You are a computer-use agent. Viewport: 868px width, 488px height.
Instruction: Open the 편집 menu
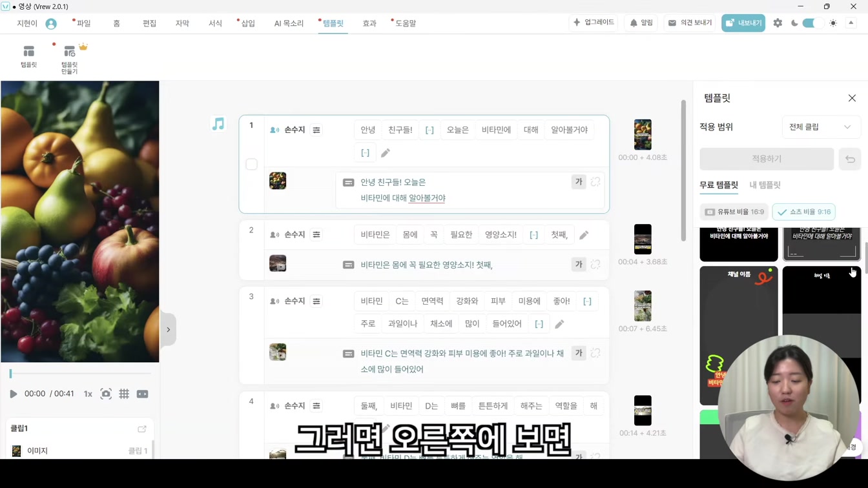150,23
